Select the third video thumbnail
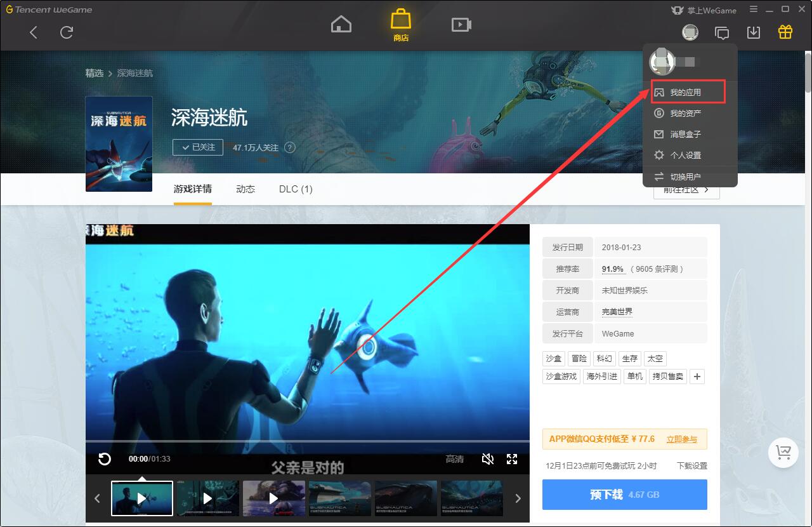Image resolution: width=812 pixels, height=527 pixels. coord(274,498)
